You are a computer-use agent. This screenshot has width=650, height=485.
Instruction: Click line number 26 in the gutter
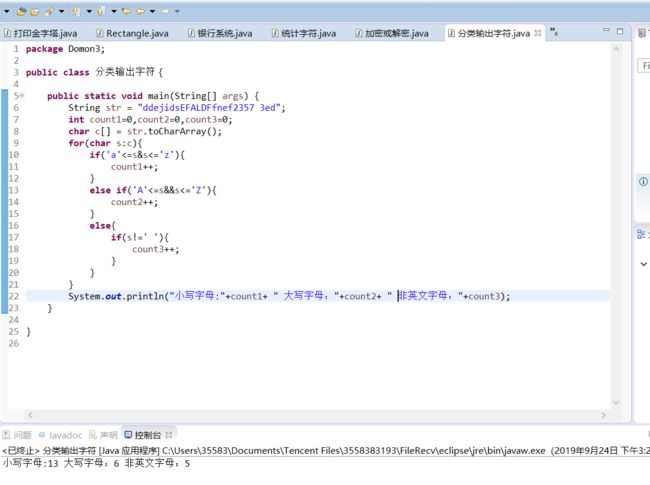pos(14,343)
